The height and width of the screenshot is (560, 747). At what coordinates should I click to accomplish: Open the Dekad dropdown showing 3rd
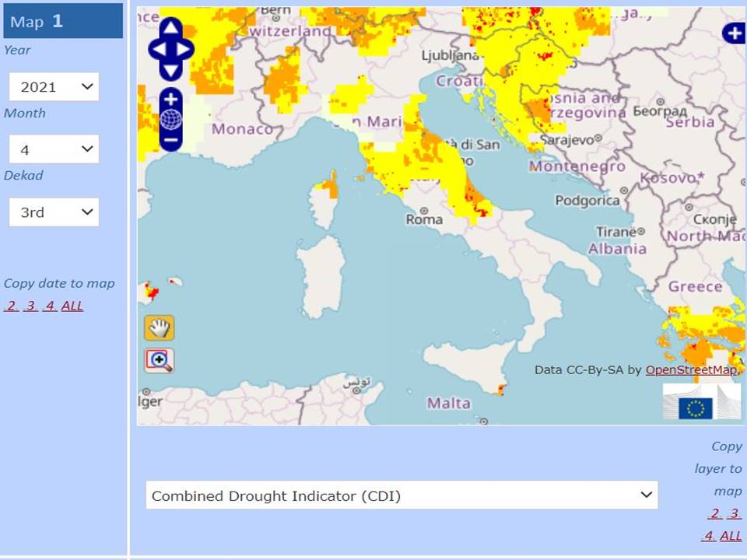coord(54,212)
